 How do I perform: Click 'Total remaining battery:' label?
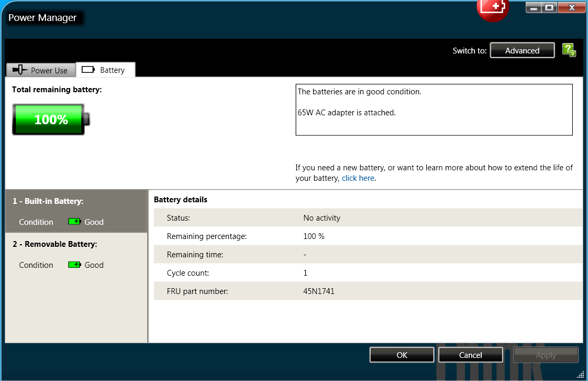(x=57, y=89)
